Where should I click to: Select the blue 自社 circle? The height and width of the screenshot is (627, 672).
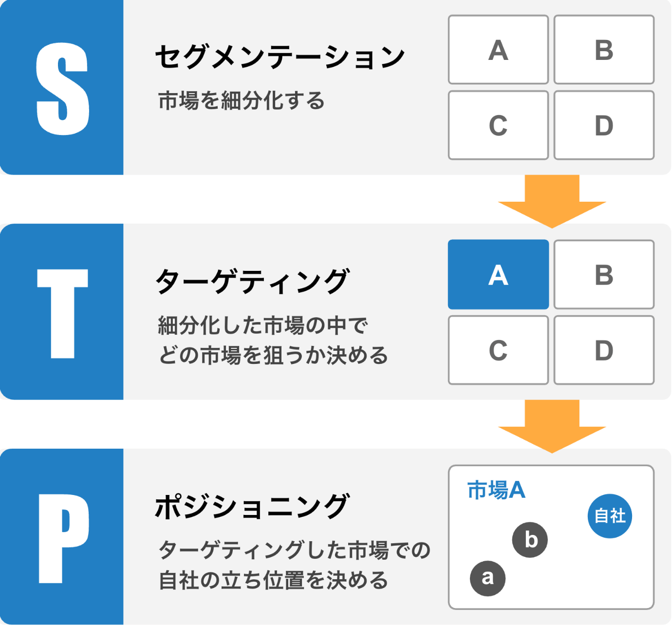610,516
